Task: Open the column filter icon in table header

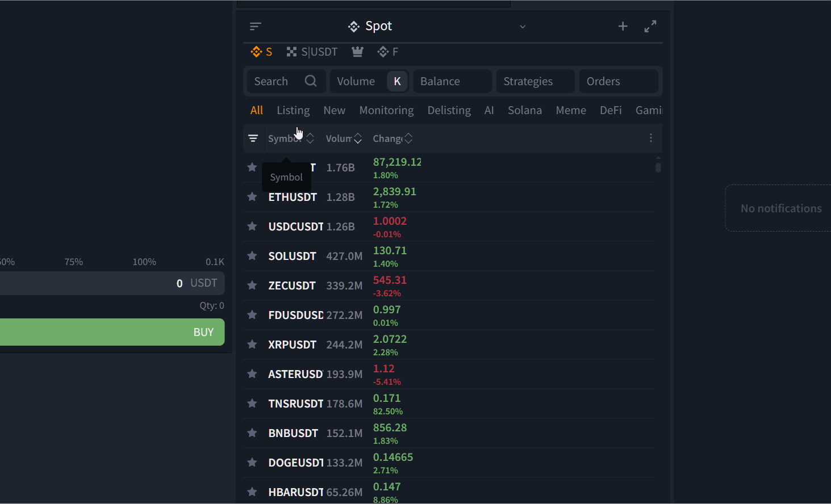Action: (253, 138)
